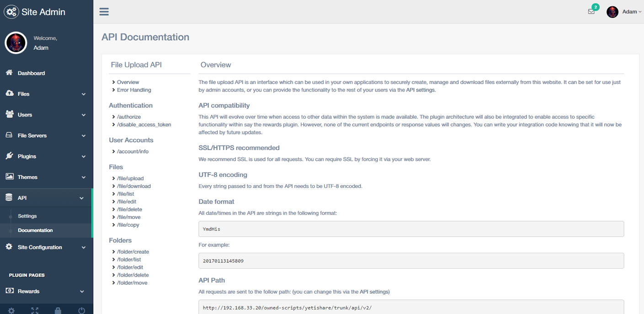This screenshot has width=644, height=314.
Task: Click the API Documentation page heading
Action: pos(145,37)
